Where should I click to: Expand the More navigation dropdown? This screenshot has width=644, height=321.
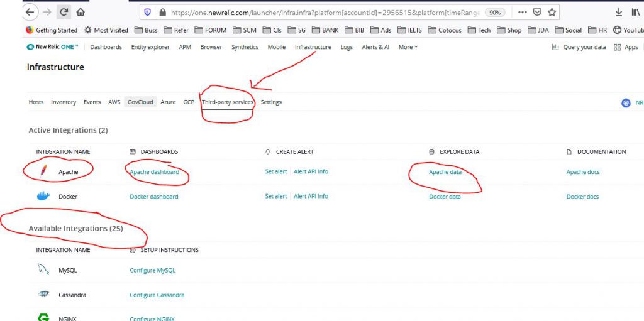(408, 47)
